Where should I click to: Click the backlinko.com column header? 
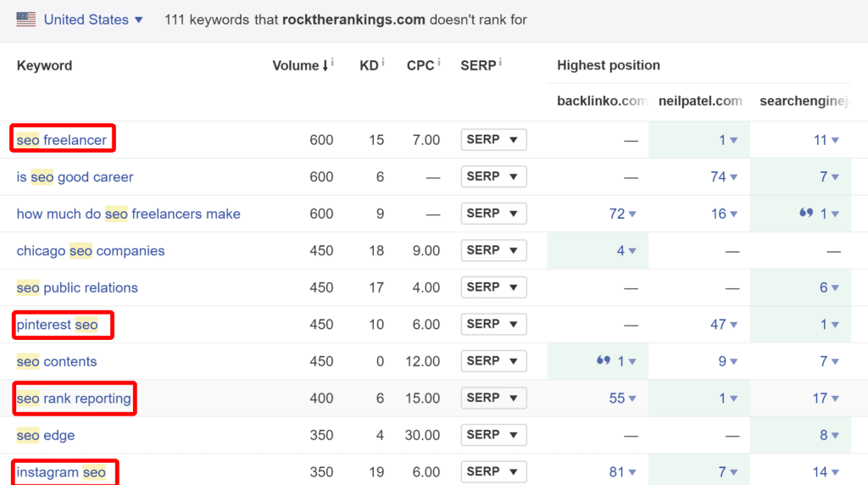(x=602, y=101)
